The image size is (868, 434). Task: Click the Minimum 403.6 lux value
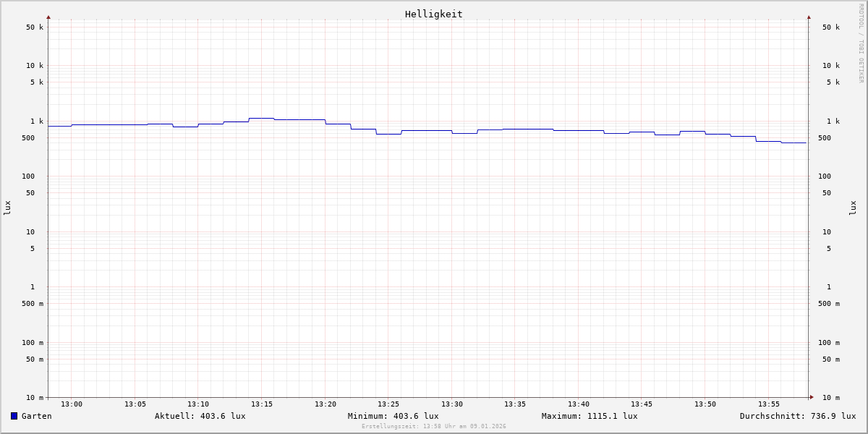(x=393, y=416)
